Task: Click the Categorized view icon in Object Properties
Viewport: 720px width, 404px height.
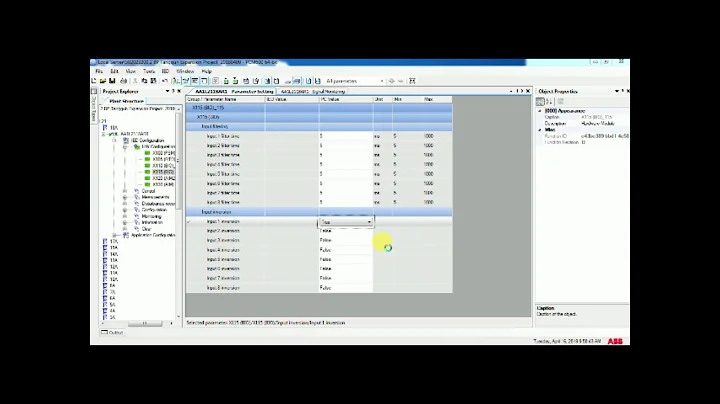Action: [540, 101]
